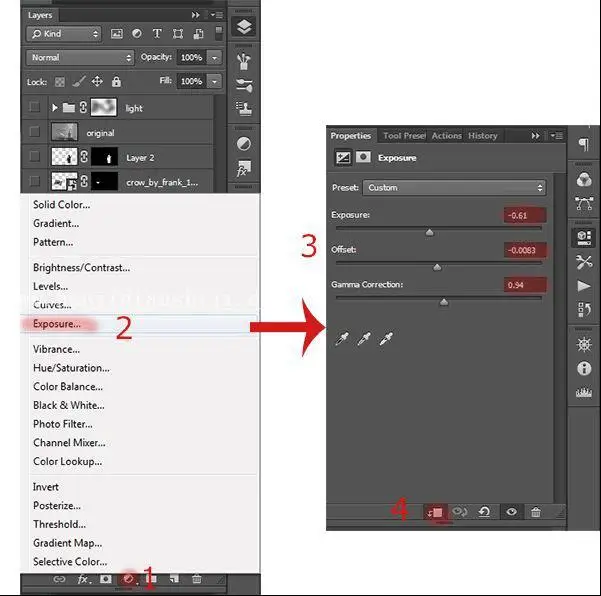Toggle visibility of crow_by_frank layer
This screenshot has height=596, width=601.
(x=34, y=181)
